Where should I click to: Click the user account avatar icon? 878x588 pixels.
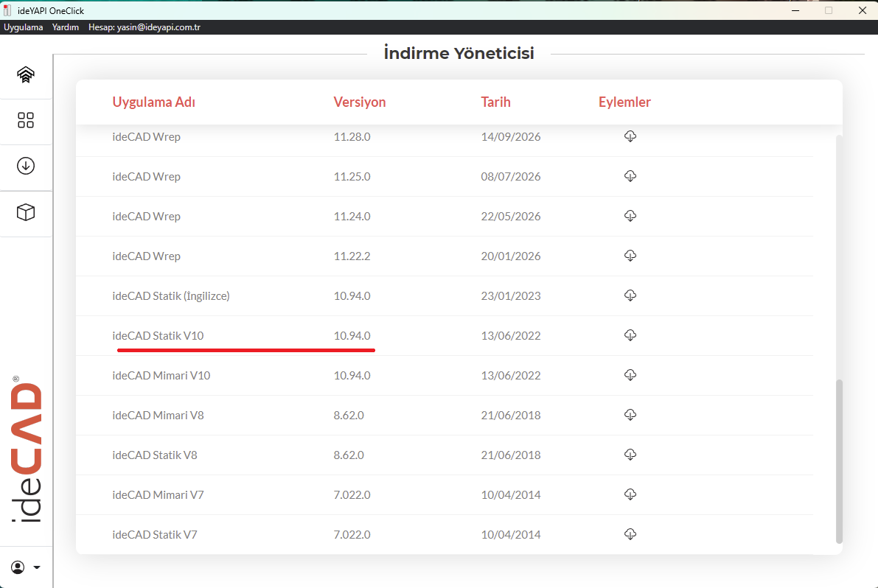point(18,567)
